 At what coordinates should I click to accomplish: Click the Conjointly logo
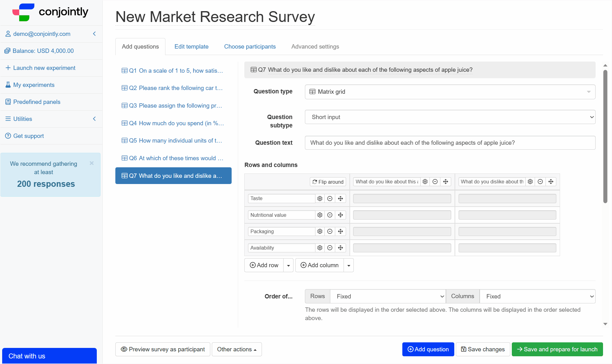[x=50, y=12]
